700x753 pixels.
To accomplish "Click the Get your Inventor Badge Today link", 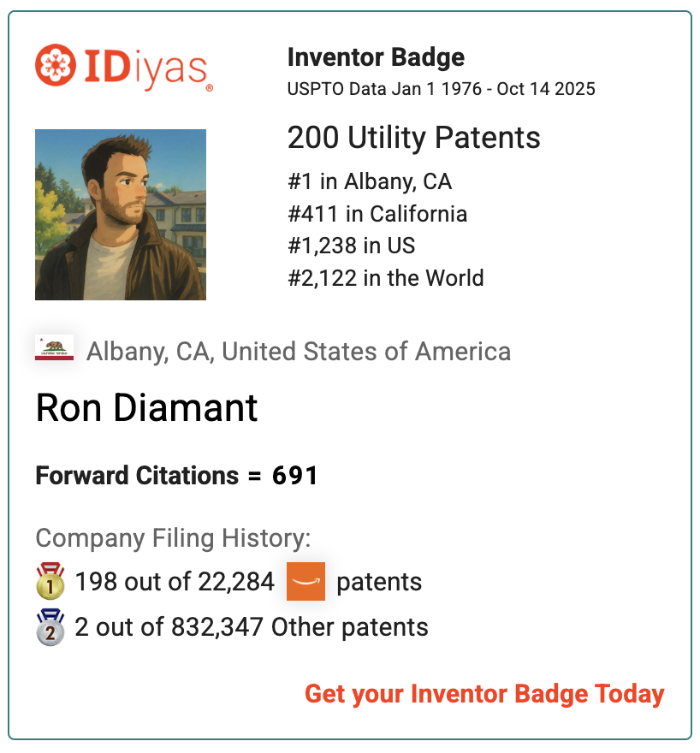I will click(x=484, y=693).
